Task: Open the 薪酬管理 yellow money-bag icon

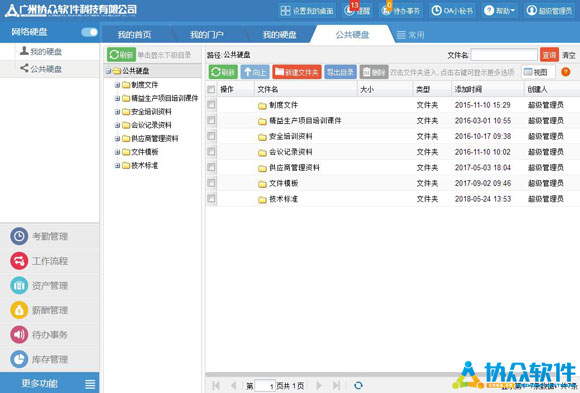Action: [x=19, y=310]
